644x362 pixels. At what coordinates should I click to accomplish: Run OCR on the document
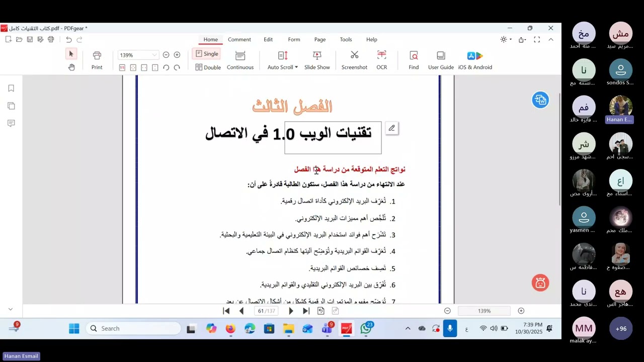coord(382,60)
